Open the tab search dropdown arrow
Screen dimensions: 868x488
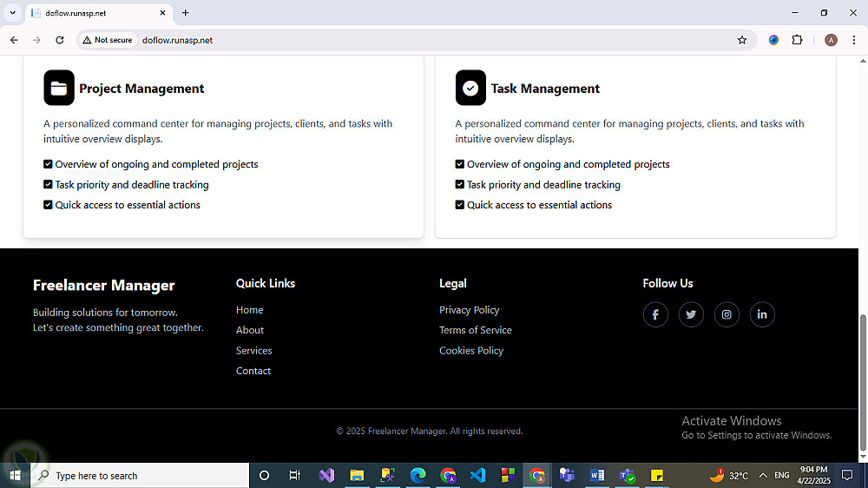pos(12,13)
